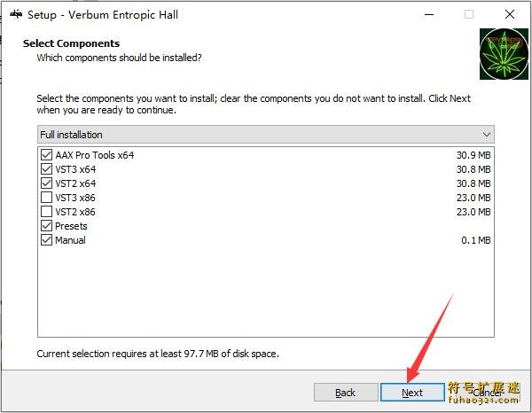Enable the VST3 x86 component
The height and width of the screenshot is (413, 532).
coord(47,198)
